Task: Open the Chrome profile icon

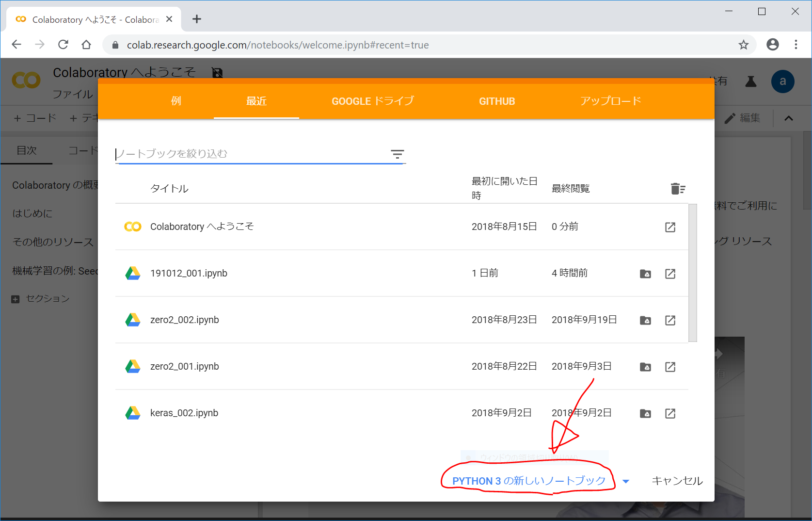Action: coord(773,45)
